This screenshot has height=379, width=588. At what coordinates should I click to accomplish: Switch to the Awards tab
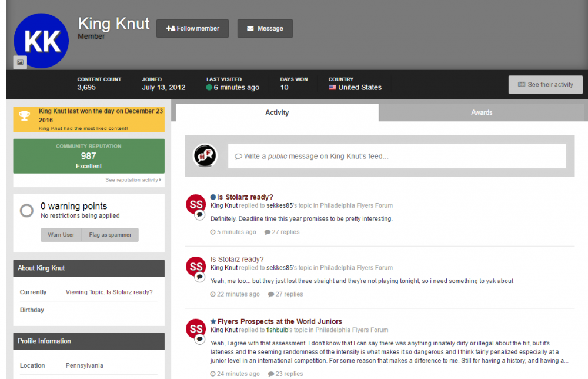(x=481, y=112)
